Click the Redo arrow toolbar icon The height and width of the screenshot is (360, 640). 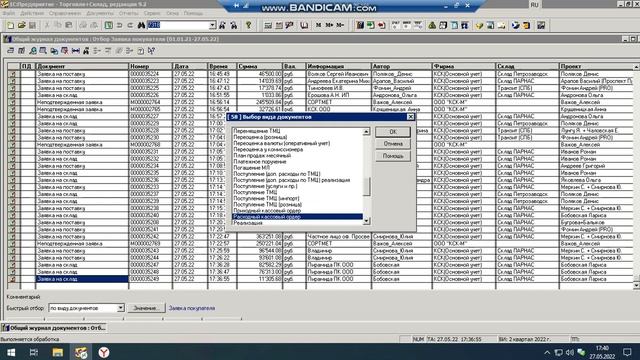point(130,25)
